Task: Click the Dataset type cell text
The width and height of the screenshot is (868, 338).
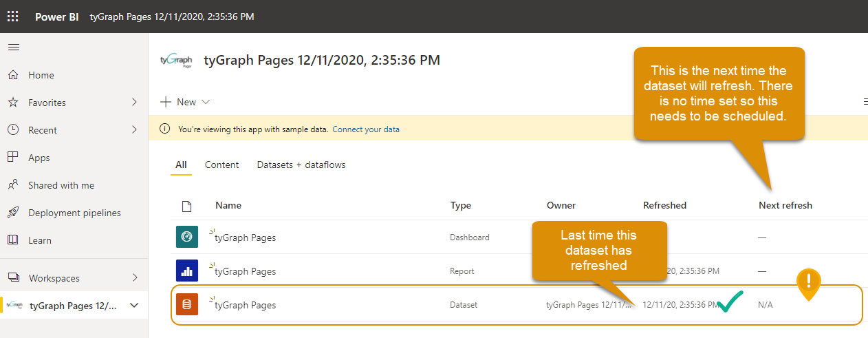Action: pos(464,305)
